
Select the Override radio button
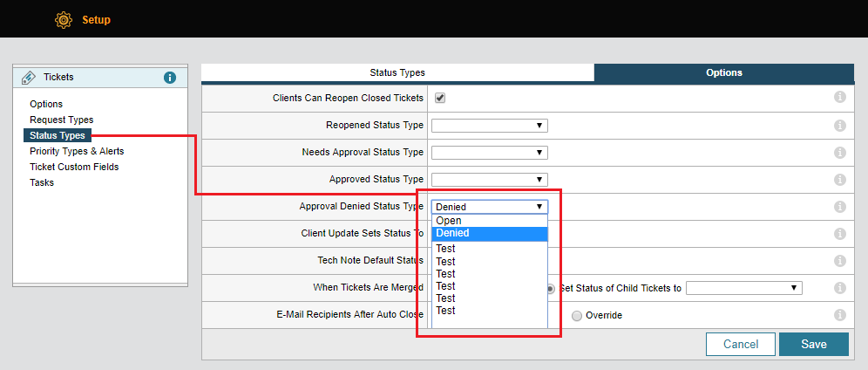coord(577,316)
